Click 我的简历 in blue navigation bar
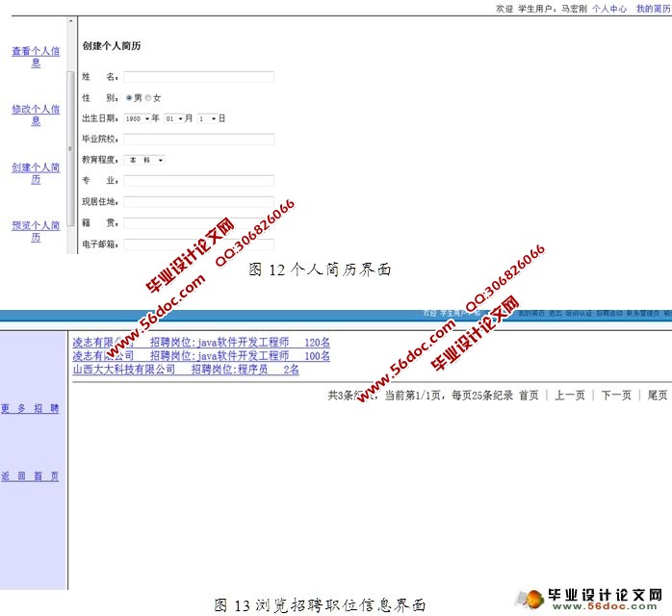Viewport: 672px width, 616px height. coord(531,314)
